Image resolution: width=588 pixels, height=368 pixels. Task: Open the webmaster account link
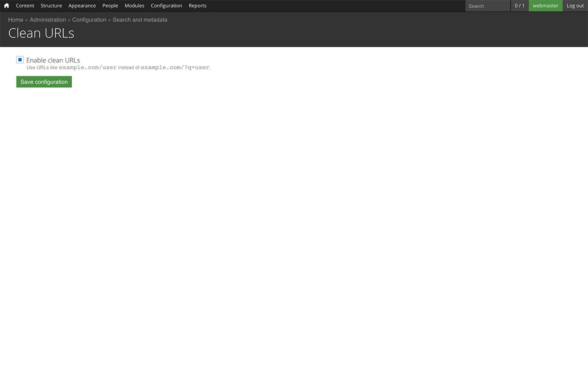[545, 6]
